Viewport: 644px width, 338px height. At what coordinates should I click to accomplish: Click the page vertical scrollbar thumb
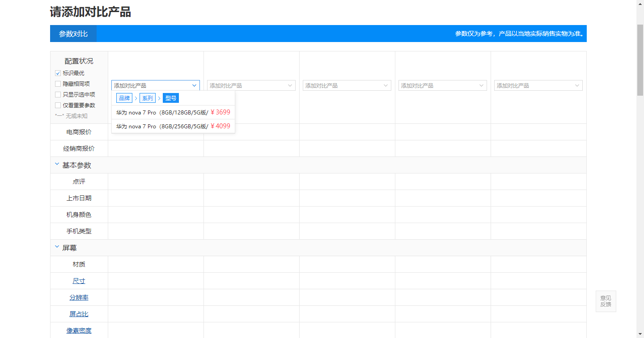click(x=640, y=60)
